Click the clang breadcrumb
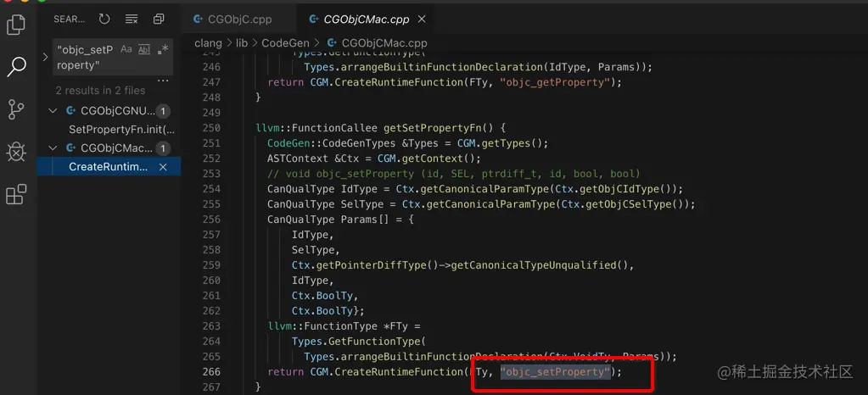The width and height of the screenshot is (868, 395). tap(208, 42)
